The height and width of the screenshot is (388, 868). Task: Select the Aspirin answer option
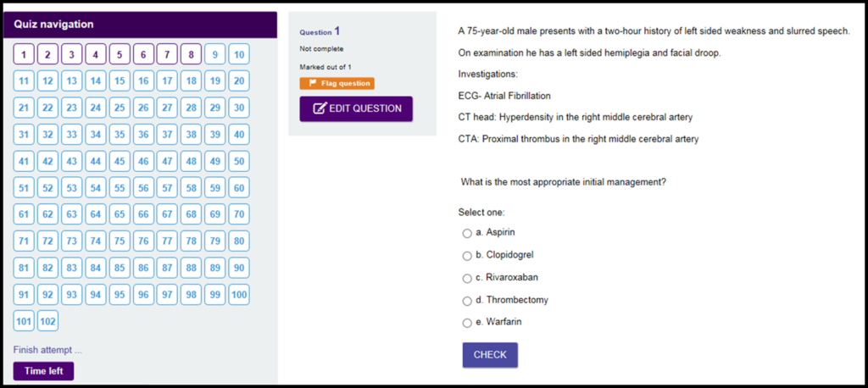(467, 234)
